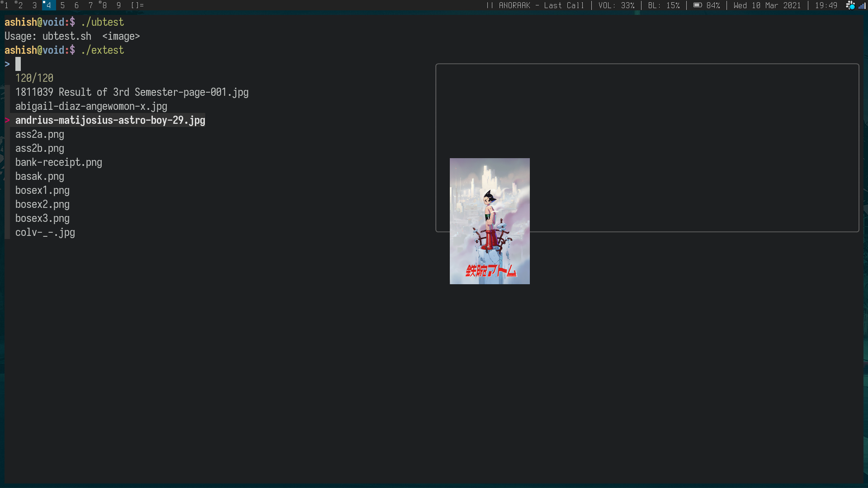
Task: Click the ANORAAK - Last Call track title
Action: pyautogui.click(x=541, y=5)
